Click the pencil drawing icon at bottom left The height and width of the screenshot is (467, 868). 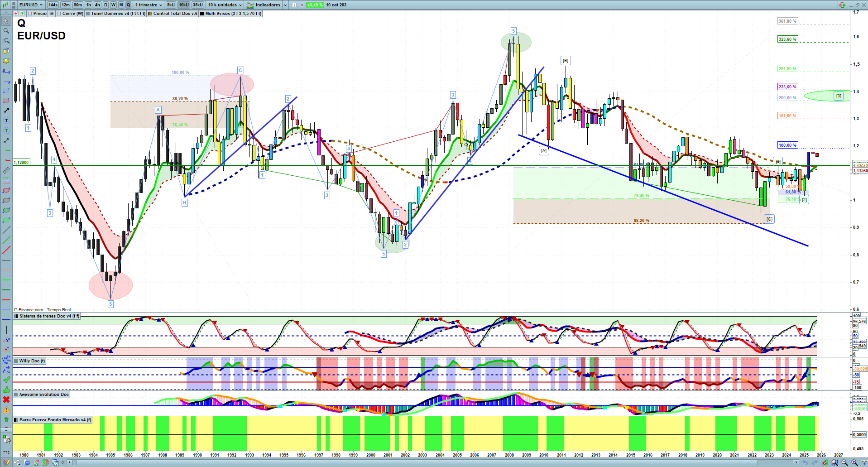point(6,462)
